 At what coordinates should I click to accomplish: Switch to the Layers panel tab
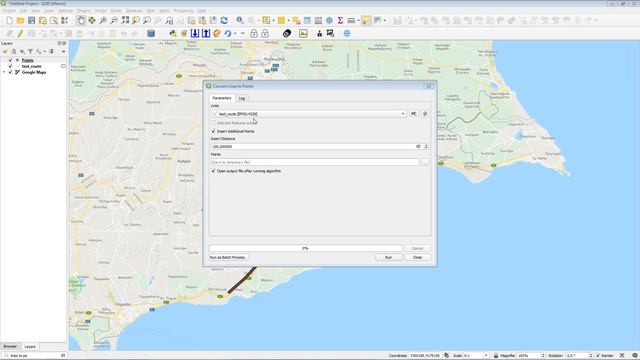pyautogui.click(x=30, y=347)
